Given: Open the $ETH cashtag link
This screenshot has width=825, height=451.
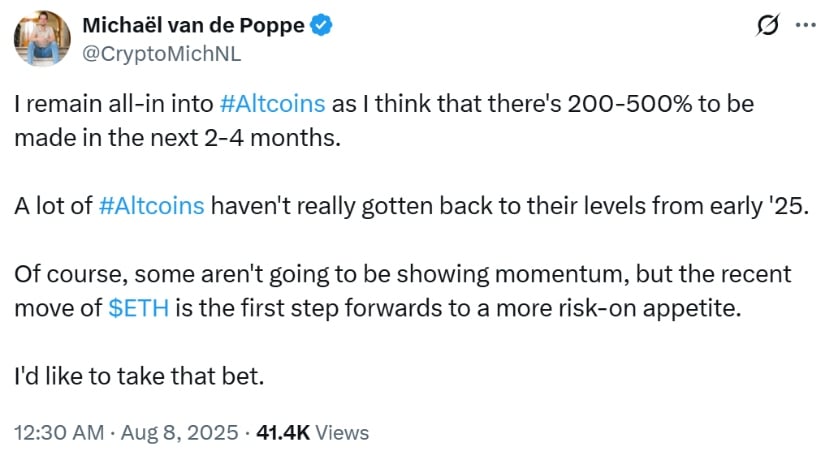Looking at the screenshot, I should click(x=138, y=308).
